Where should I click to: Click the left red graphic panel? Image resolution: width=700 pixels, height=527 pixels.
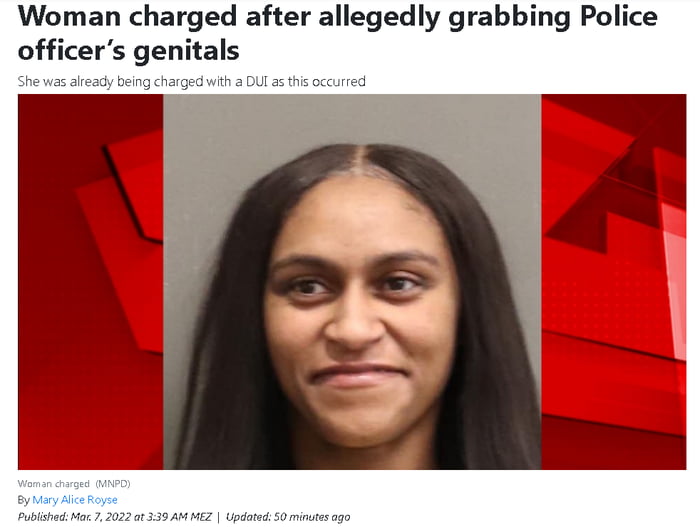91,282
